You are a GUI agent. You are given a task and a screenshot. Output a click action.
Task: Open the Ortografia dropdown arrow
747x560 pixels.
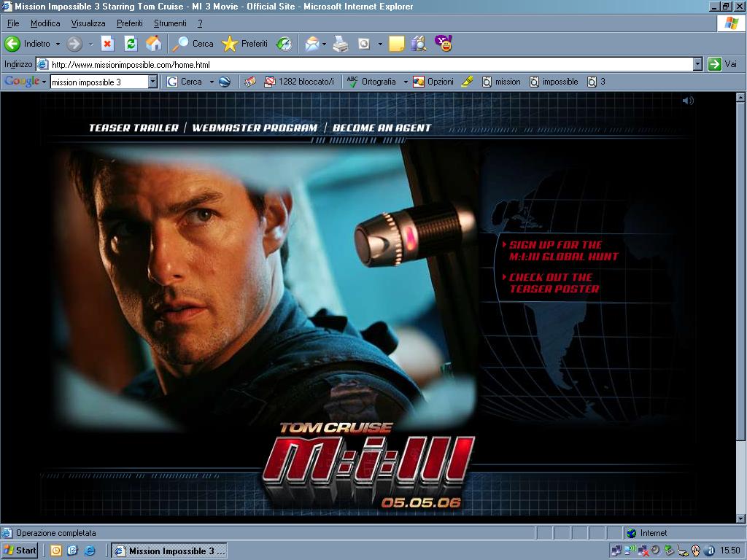point(406,82)
